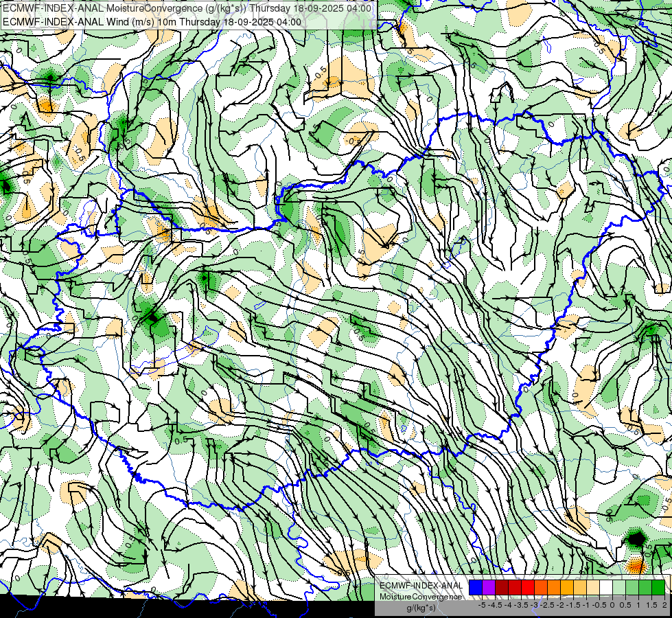Pick the pale peach swatch between -1 and -0.5

[593, 588]
